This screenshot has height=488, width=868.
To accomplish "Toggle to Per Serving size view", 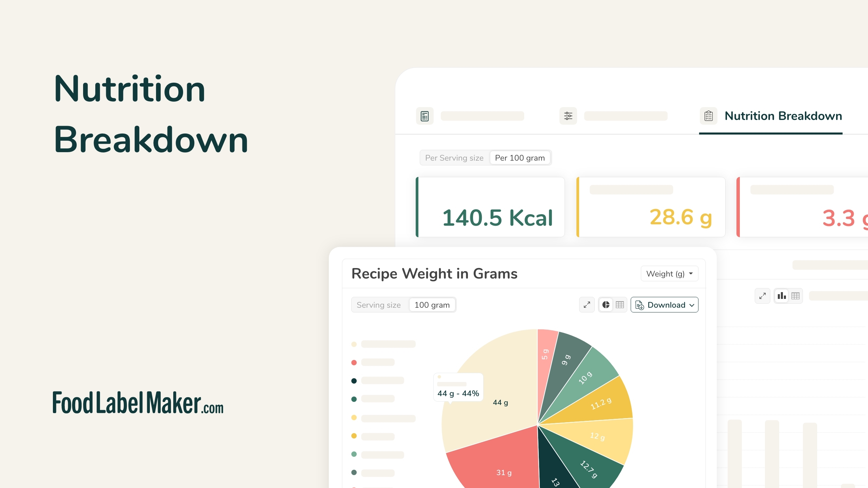I will pyautogui.click(x=454, y=158).
